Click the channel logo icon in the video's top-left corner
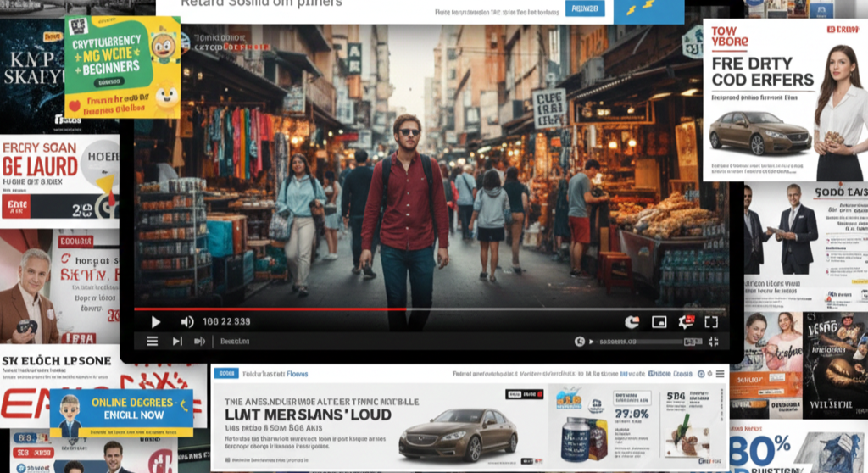The image size is (868, 473). [186, 41]
